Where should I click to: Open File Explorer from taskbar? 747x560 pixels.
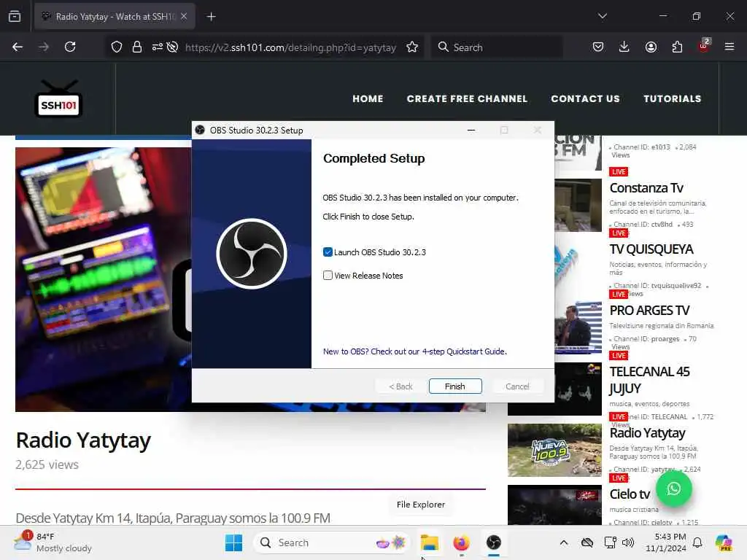(429, 542)
